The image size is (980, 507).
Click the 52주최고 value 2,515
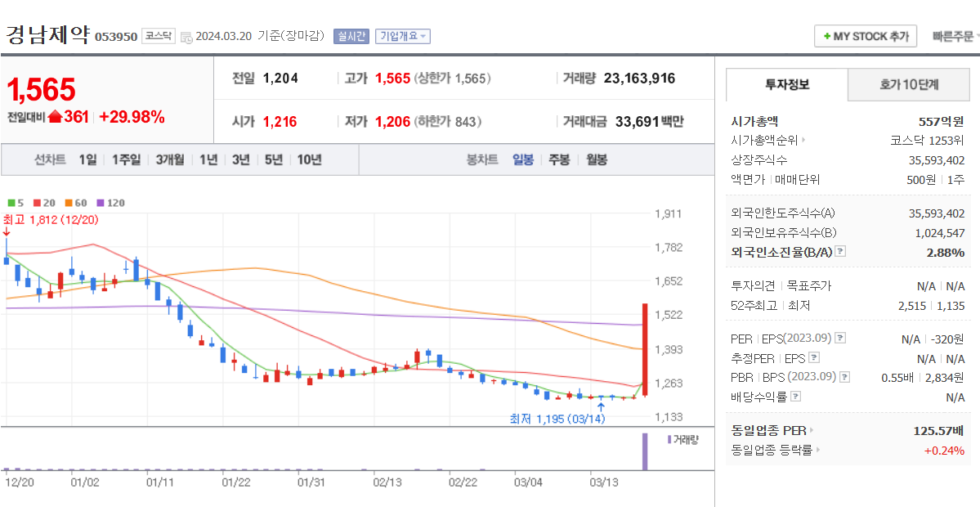click(x=912, y=307)
